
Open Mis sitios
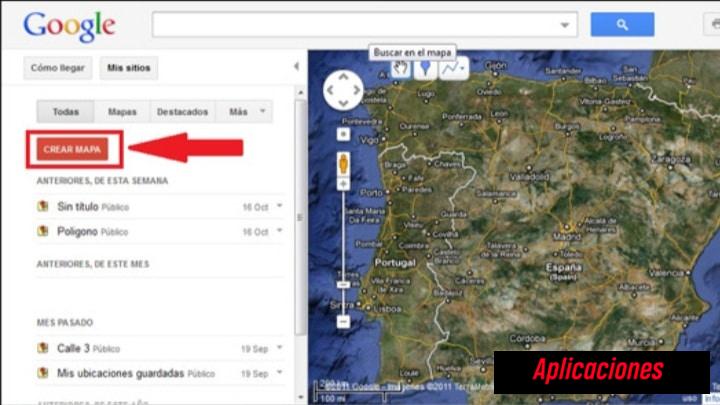click(x=129, y=68)
